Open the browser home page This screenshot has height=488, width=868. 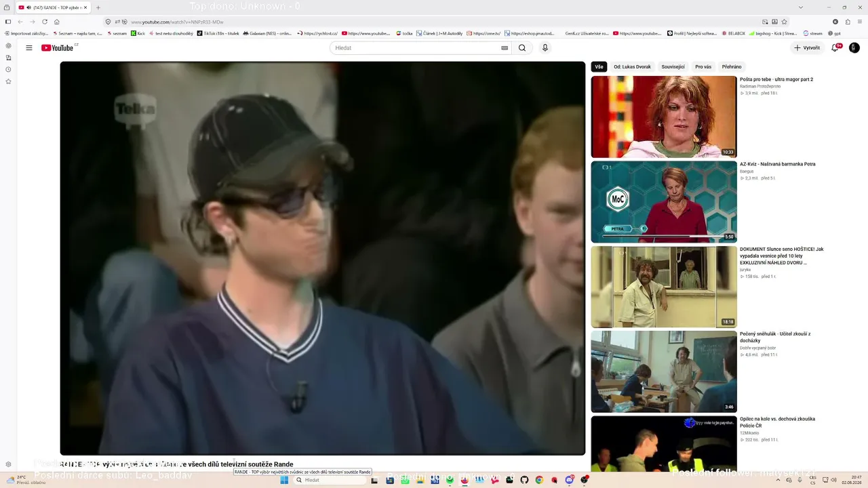click(57, 22)
